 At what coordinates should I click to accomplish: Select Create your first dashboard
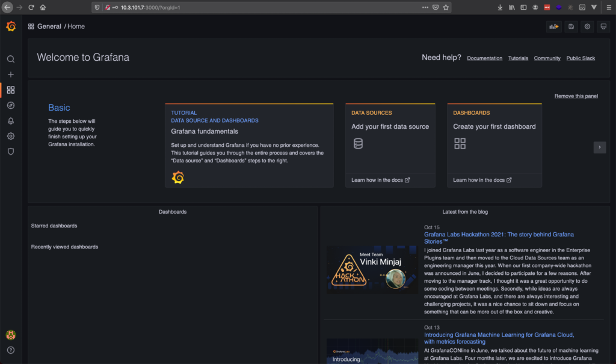pyautogui.click(x=494, y=126)
